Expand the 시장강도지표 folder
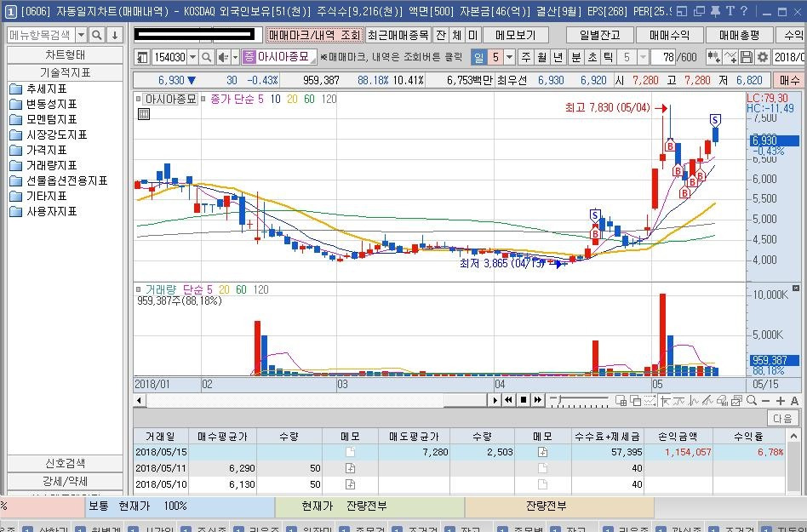The image size is (807, 532). pos(49,134)
